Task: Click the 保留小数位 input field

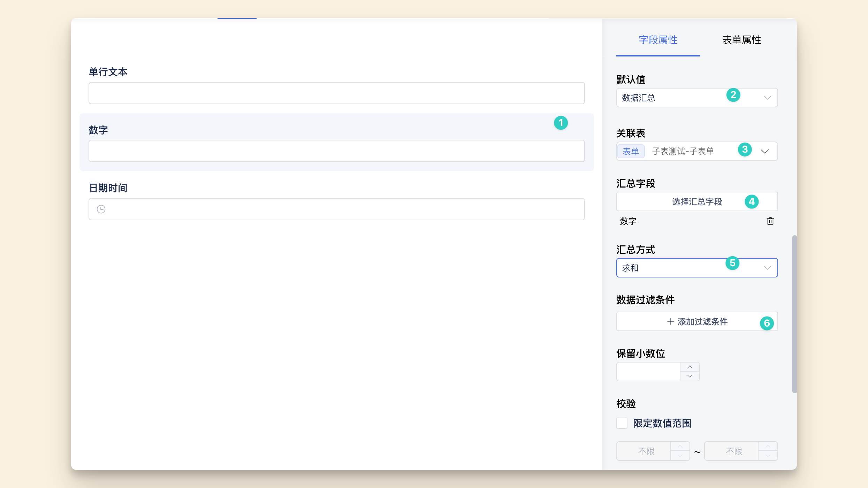Action: click(x=648, y=371)
